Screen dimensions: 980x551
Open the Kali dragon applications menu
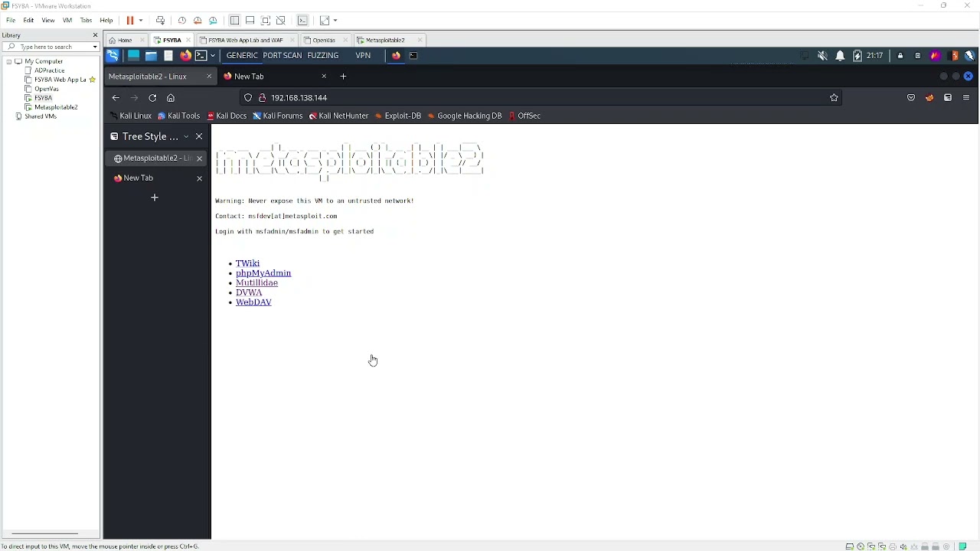pyautogui.click(x=113, y=55)
